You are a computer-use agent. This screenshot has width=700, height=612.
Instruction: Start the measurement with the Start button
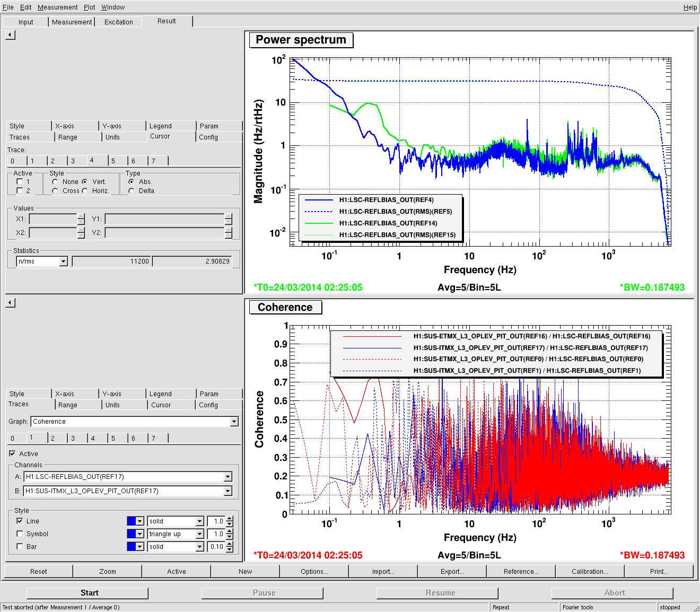(x=87, y=593)
